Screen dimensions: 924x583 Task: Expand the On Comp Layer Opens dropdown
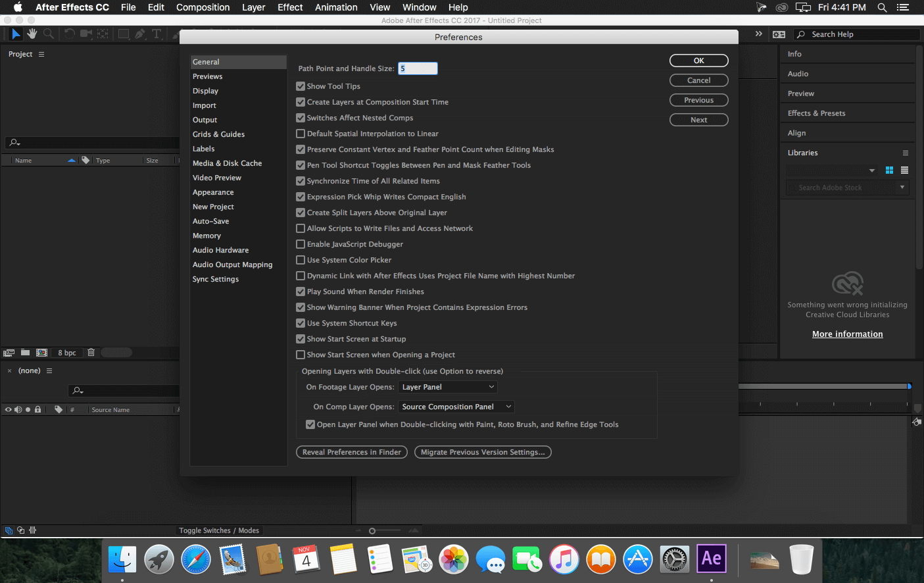click(456, 407)
